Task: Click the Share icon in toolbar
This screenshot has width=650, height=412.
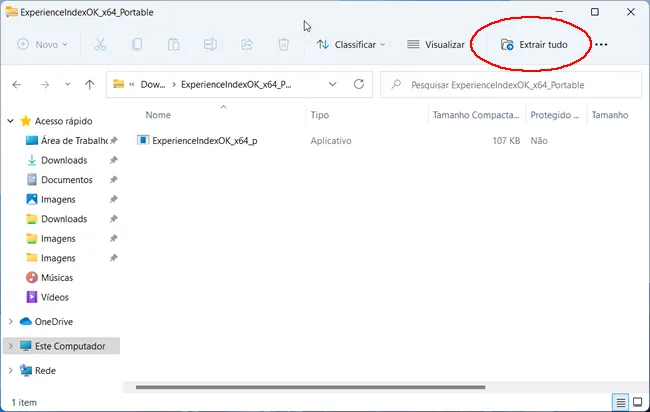Action: pos(247,44)
